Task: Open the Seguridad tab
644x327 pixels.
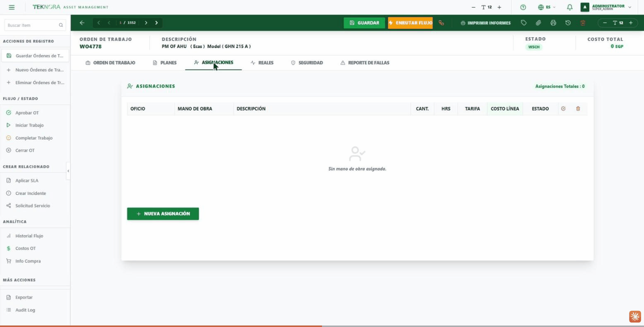Action: pyautogui.click(x=307, y=63)
